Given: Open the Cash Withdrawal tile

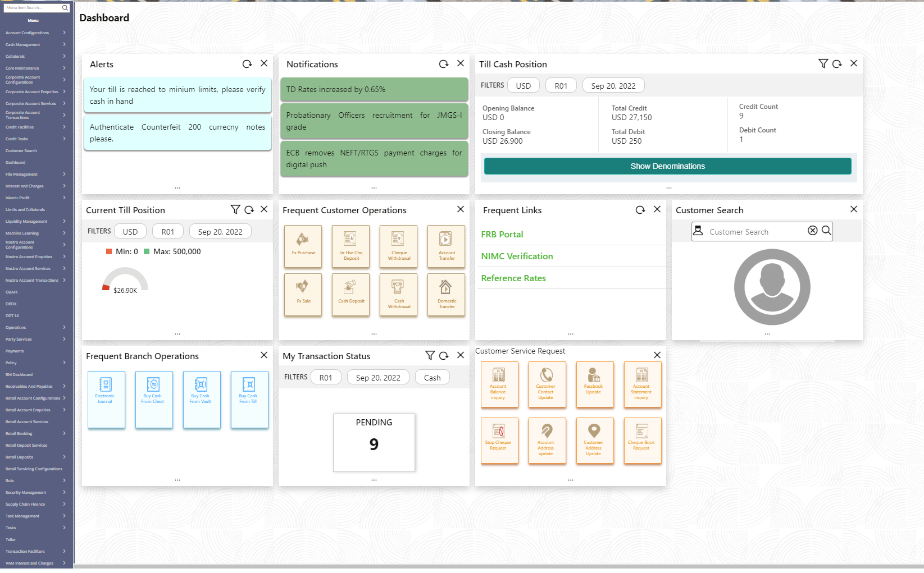Looking at the screenshot, I should [x=399, y=295].
